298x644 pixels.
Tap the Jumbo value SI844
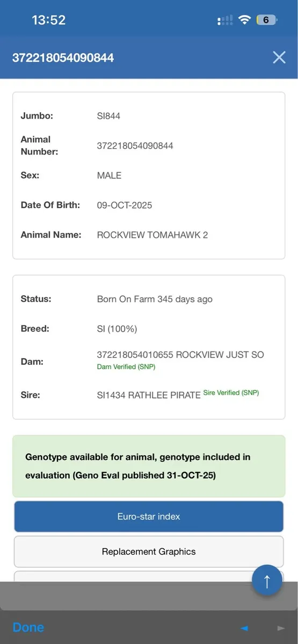tap(108, 116)
